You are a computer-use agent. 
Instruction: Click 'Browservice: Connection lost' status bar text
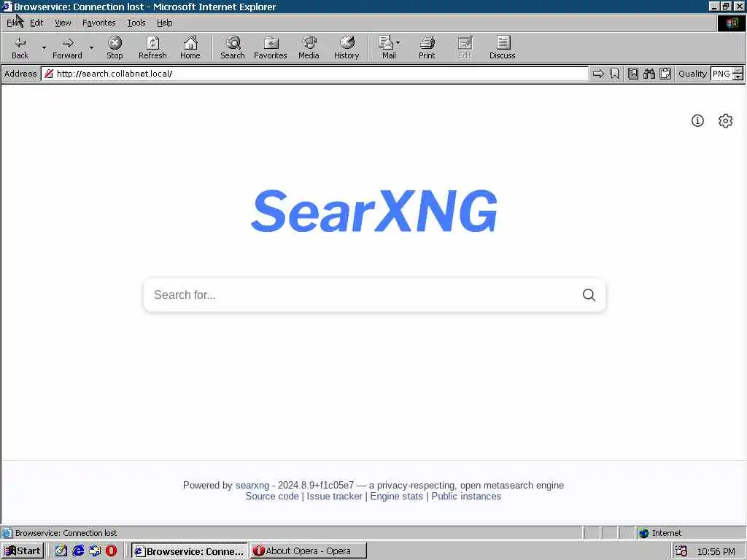point(66,533)
